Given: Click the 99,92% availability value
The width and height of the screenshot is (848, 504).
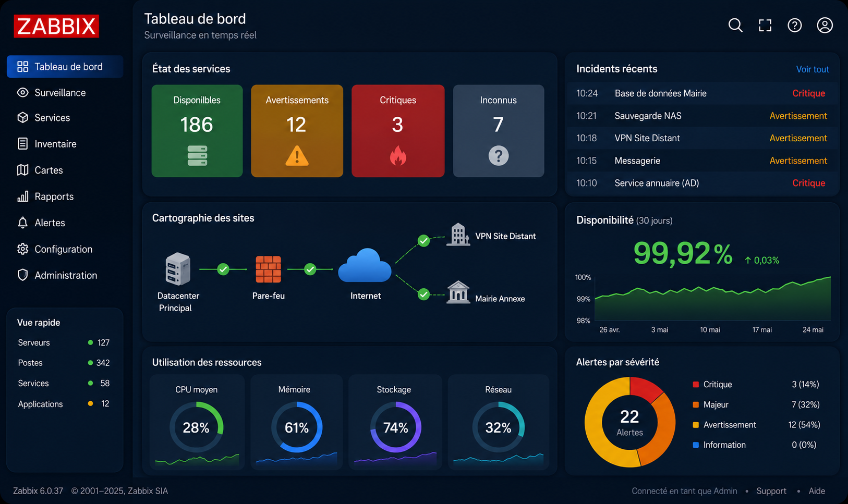Looking at the screenshot, I should (x=683, y=254).
